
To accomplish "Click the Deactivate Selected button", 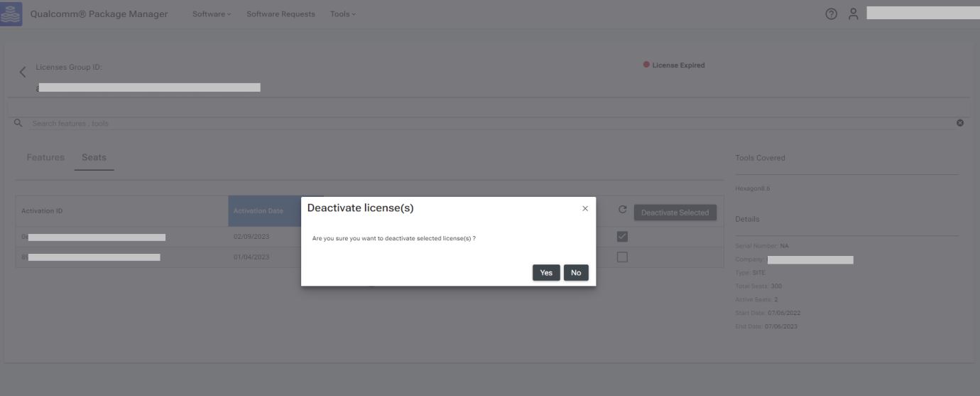I will (675, 213).
